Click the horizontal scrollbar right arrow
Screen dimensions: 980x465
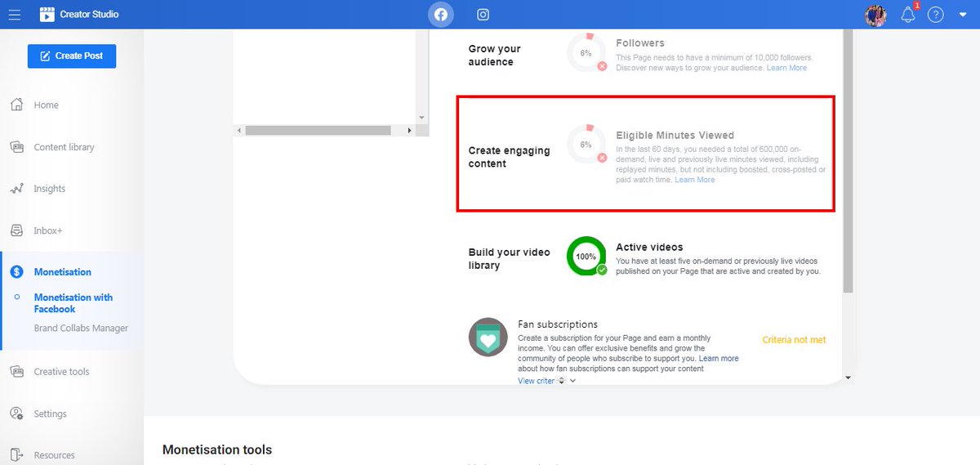410,130
